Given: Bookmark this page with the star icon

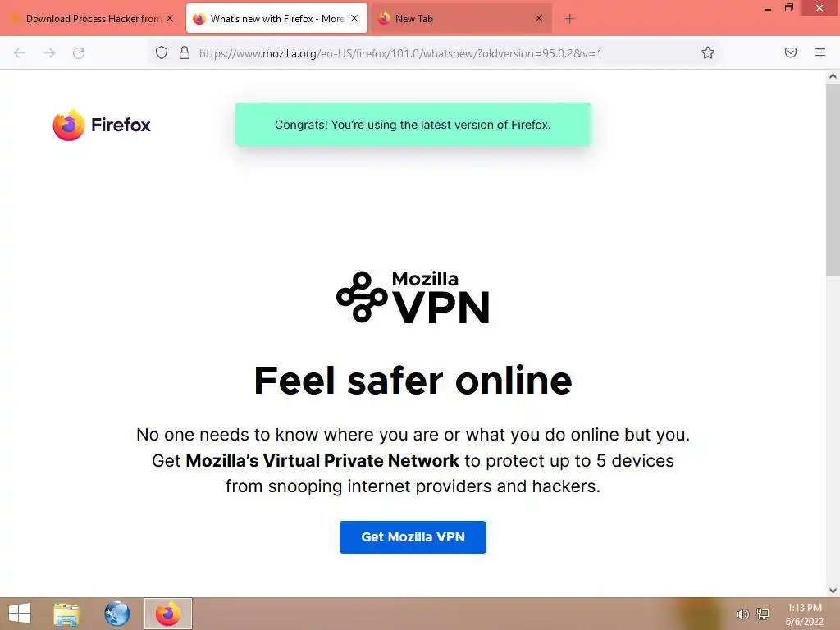Looking at the screenshot, I should pyautogui.click(x=708, y=53).
